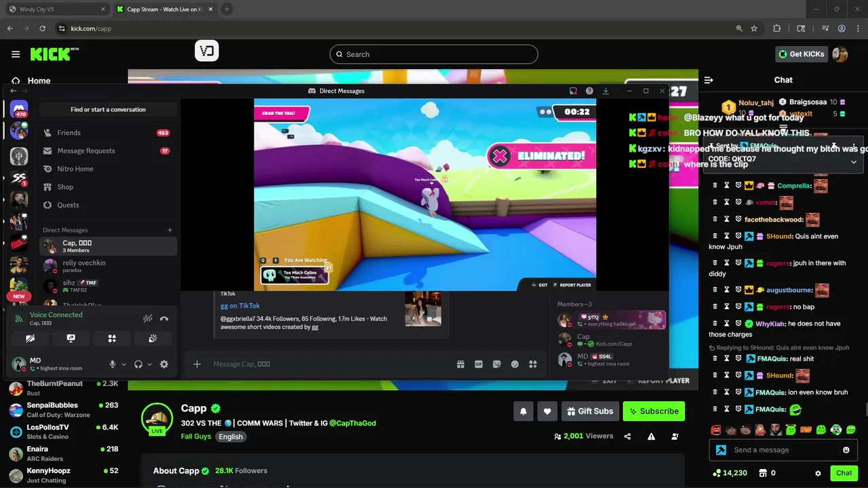The width and height of the screenshot is (868, 488).
Task: Open Find or start a conversation
Action: 108,109
